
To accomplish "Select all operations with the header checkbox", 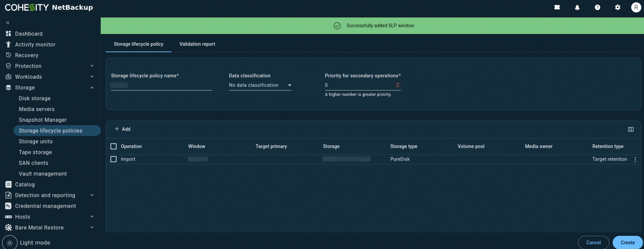I will pos(114,146).
